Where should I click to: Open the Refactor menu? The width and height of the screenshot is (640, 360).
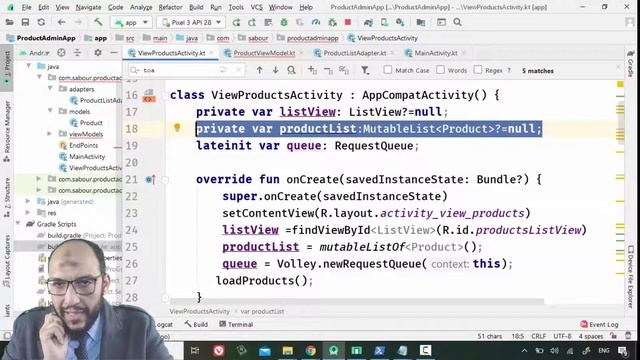(170, 7)
